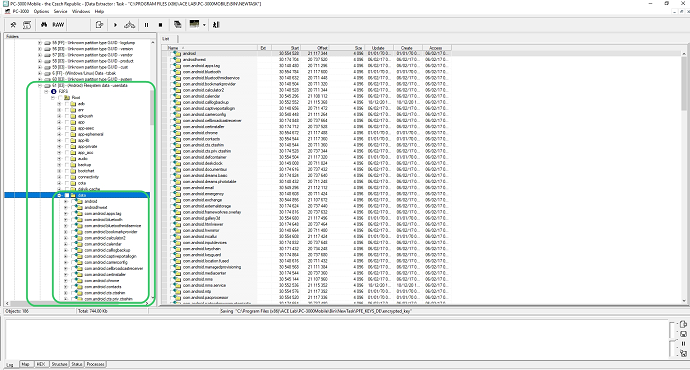Sort by the Size column header
This screenshot has width=690, height=370.
point(347,48)
